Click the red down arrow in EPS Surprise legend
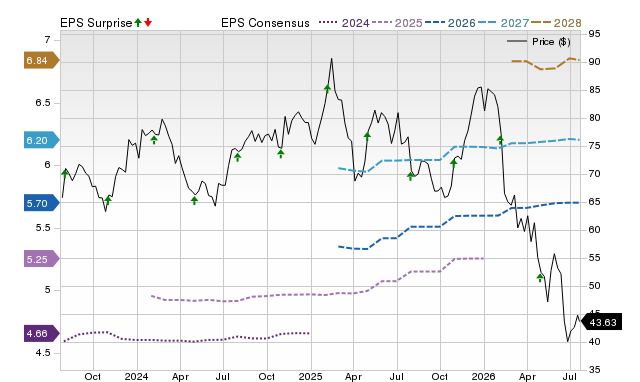Viewport: 640px width, 382px height. (148, 22)
